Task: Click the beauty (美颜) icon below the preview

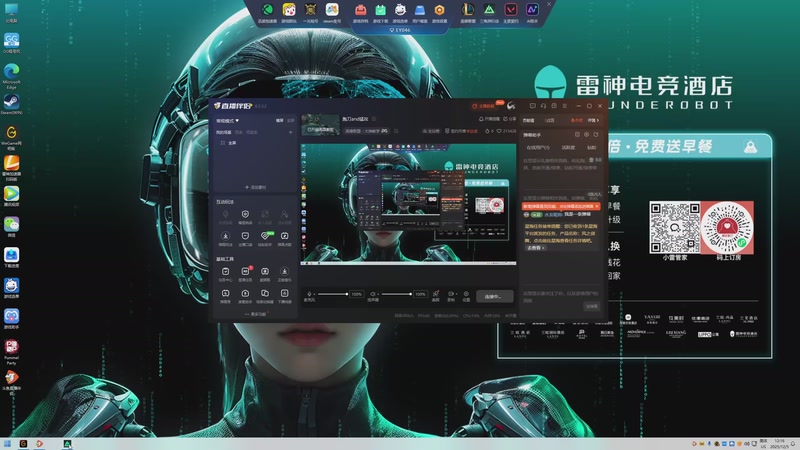Action: click(x=436, y=294)
